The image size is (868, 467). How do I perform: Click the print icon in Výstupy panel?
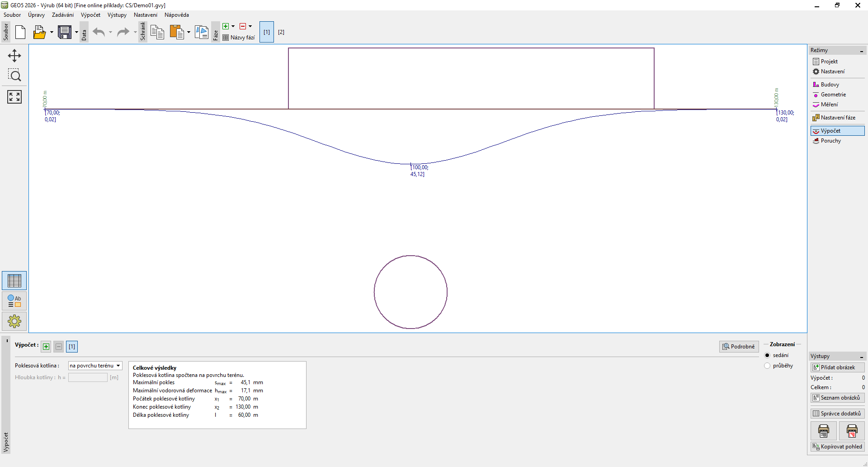[x=824, y=431]
